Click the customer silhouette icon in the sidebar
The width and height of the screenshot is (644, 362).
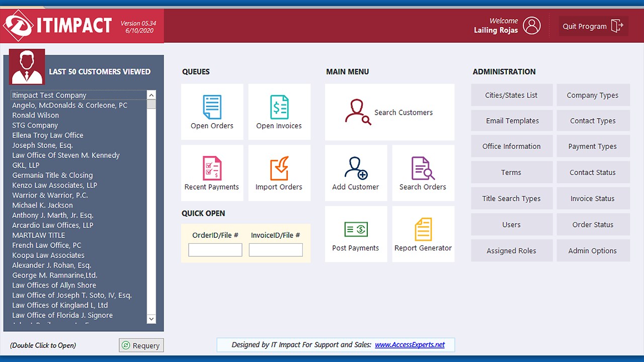tap(27, 67)
